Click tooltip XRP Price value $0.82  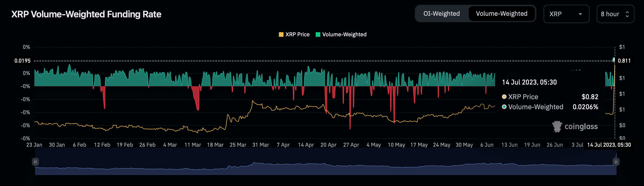[590, 97]
